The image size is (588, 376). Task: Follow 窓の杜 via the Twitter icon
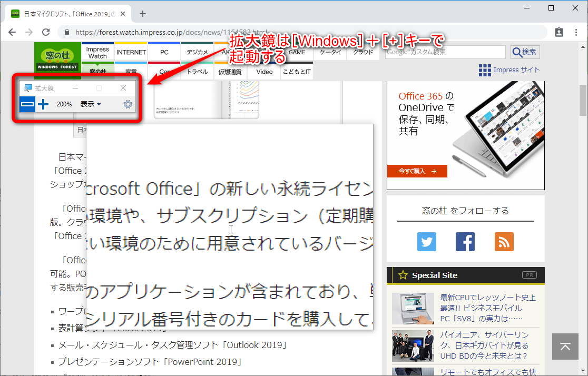tap(426, 242)
